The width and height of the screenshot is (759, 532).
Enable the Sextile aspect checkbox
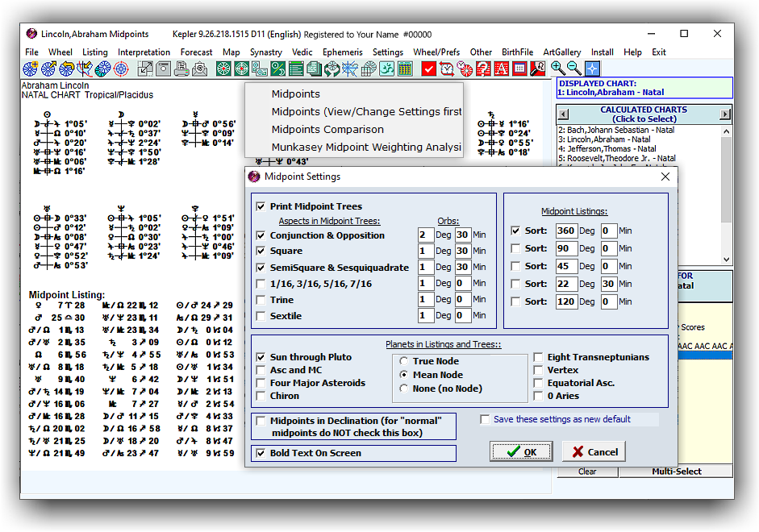(261, 316)
